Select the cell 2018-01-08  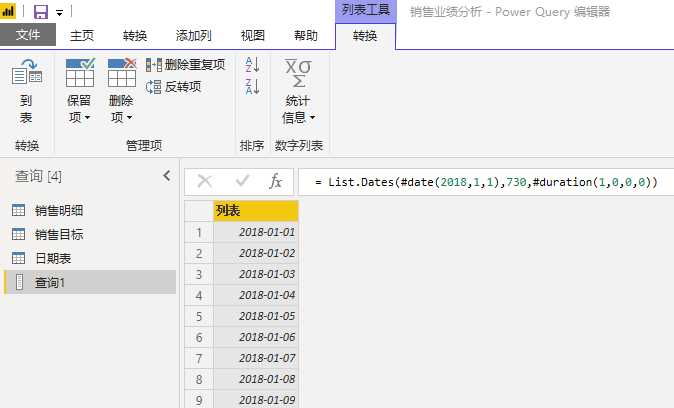tap(256, 379)
